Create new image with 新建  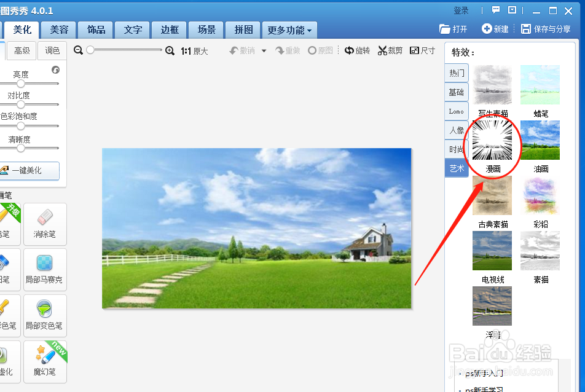[495, 29]
